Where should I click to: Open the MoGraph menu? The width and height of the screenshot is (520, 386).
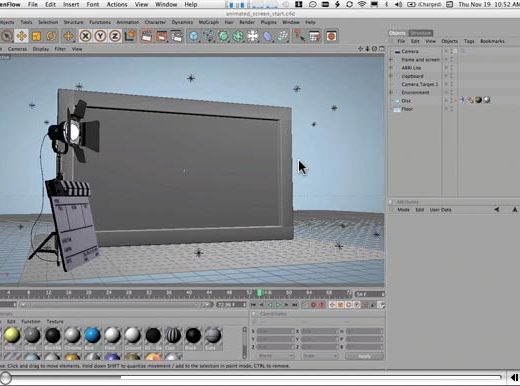coord(209,22)
